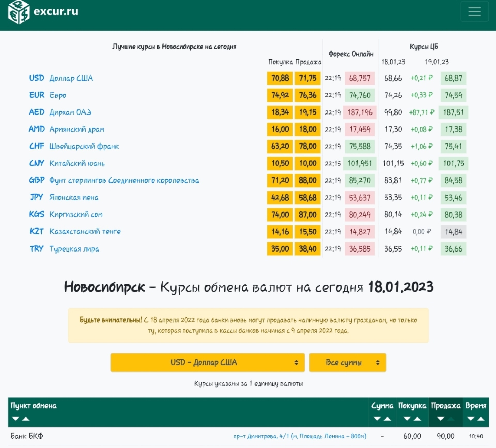Click USD buy rate 70,88
The image size is (496, 448).
tap(280, 78)
